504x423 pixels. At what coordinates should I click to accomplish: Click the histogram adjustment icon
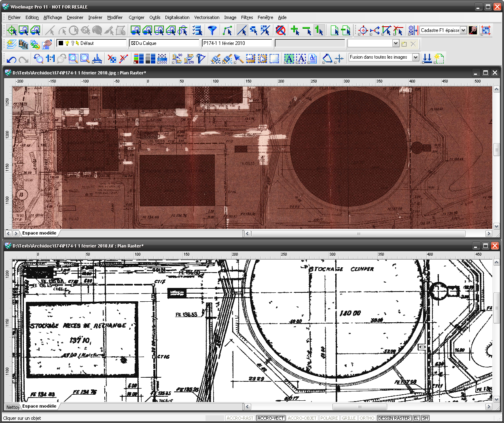coord(96,59)
